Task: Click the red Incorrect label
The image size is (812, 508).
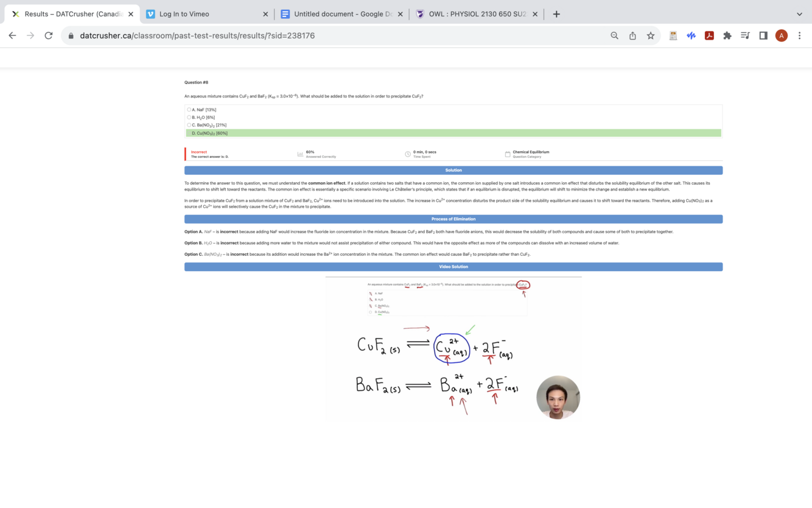Action: (199, 152)
